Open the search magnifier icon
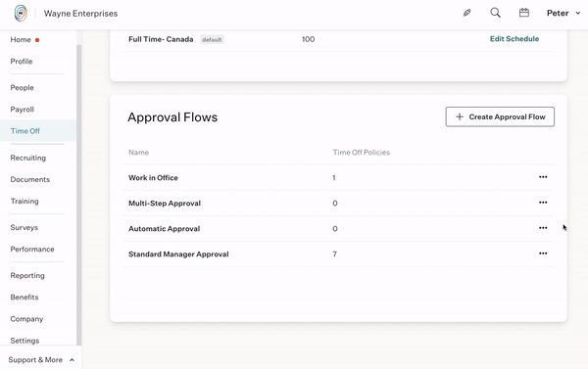Image resolution: width=588 pixels, height=369 pixels. click(x=495, y=13)
